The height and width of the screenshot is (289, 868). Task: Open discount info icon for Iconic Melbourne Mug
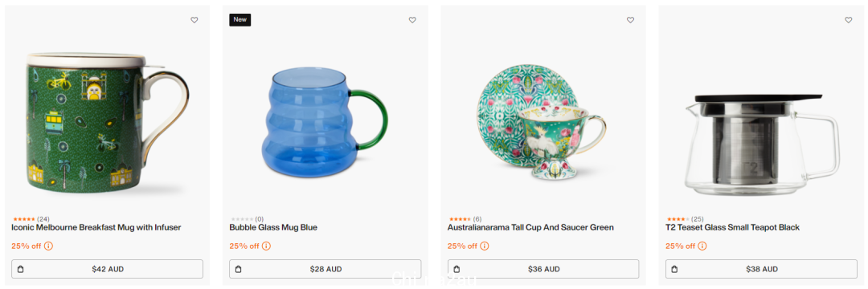pyautogui.click(x=48, y=246)
